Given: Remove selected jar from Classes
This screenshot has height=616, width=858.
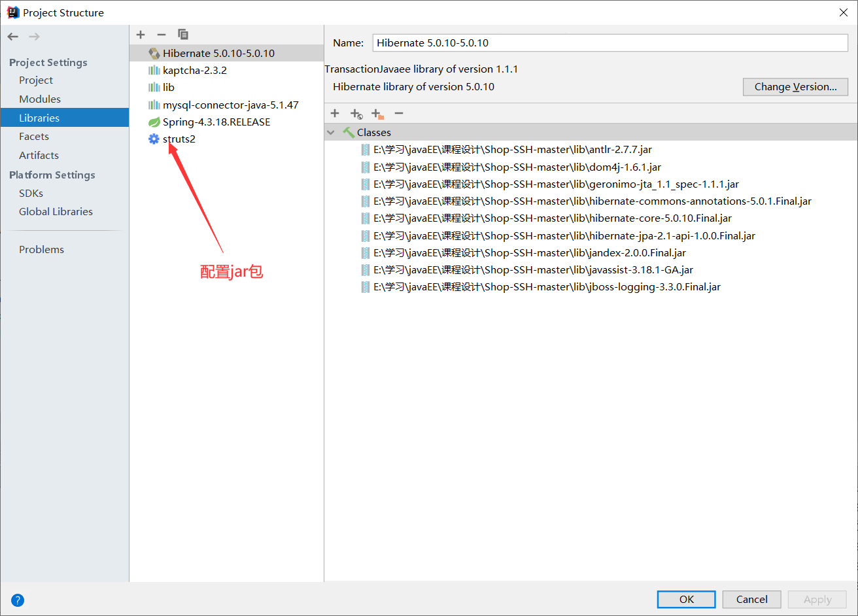Looking at the screenshot, I should coord(399,113).
